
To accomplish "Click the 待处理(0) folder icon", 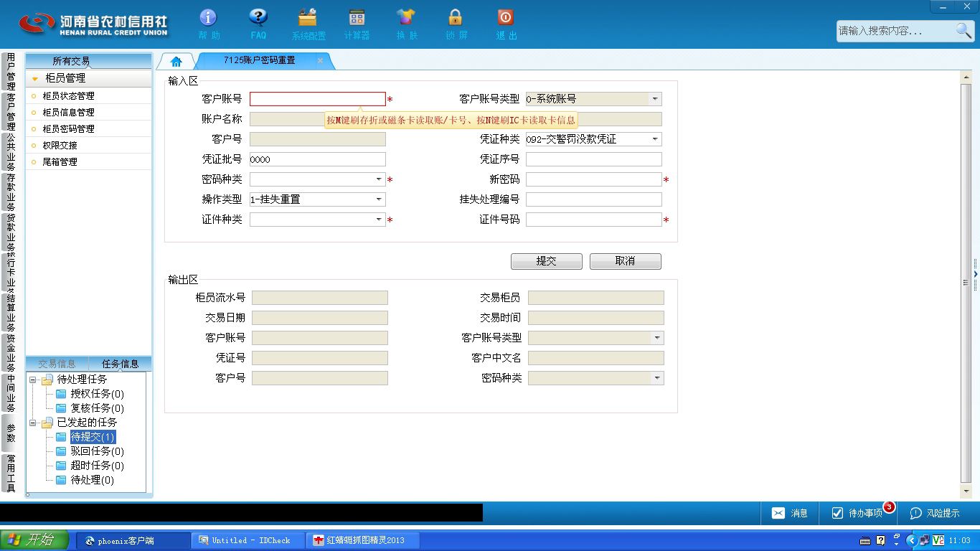I will tap(61, 480).
